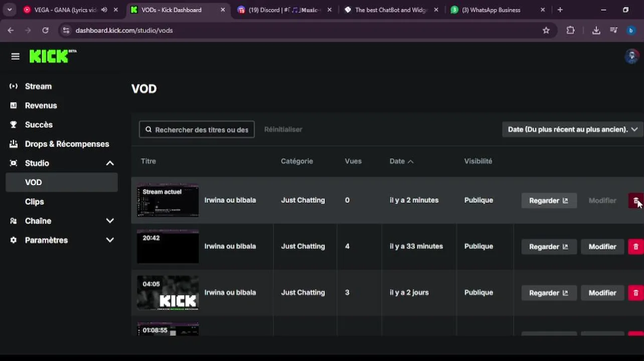Click the profile avatar in Kick header
644x361 pixels.
point(631,56)
